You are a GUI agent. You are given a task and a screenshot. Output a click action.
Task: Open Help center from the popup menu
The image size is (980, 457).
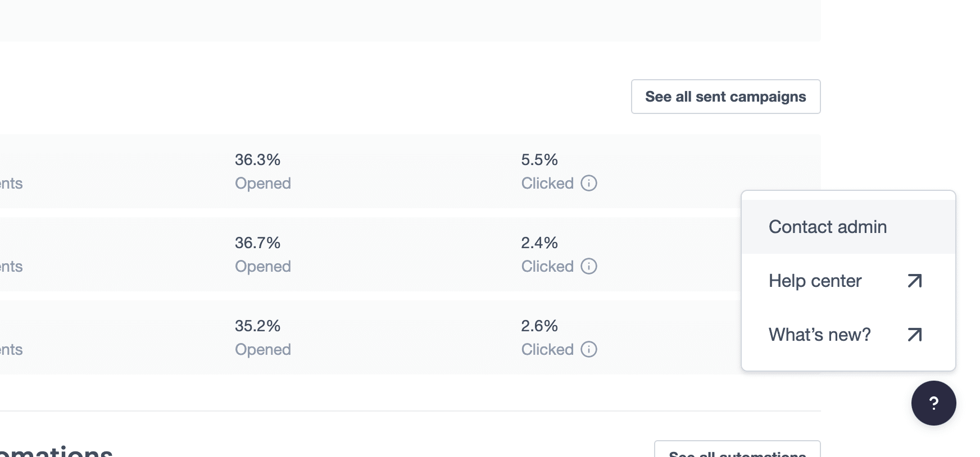(x=815, y=281)
